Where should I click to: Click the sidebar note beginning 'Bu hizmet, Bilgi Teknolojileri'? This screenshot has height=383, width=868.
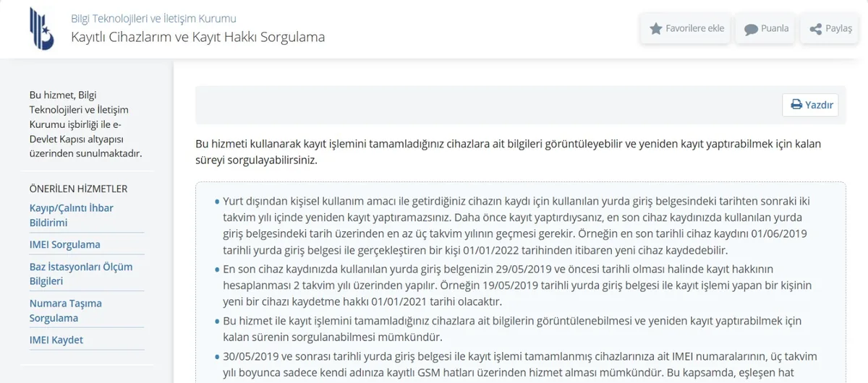[86, 124]
